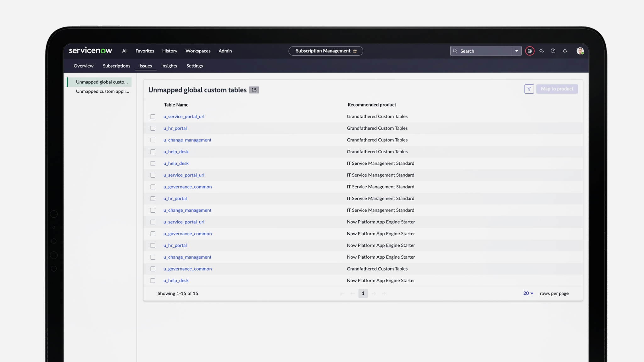Click the globe icon in the header
The width and height of the screenshot is (644, 362).
[530, 51]
